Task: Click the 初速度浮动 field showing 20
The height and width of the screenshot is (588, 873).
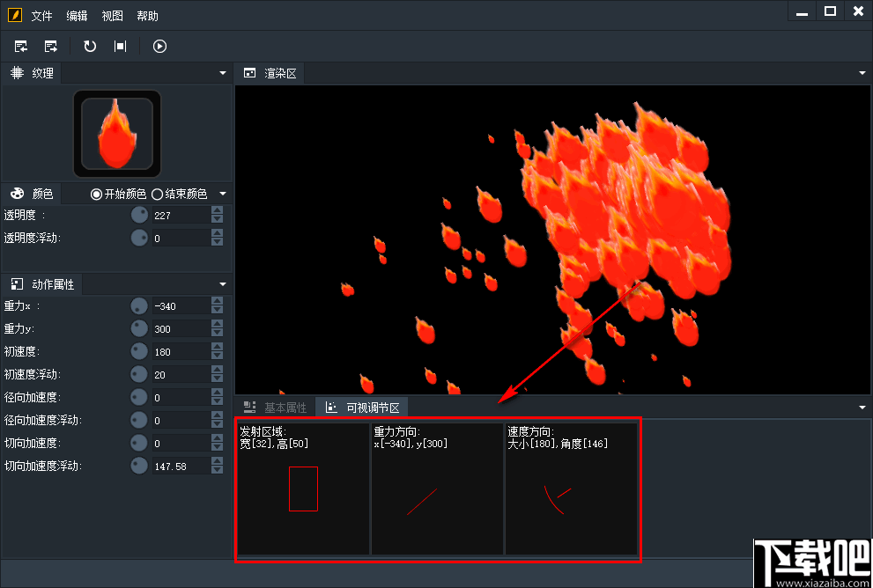Action: (x=181, y=374)
